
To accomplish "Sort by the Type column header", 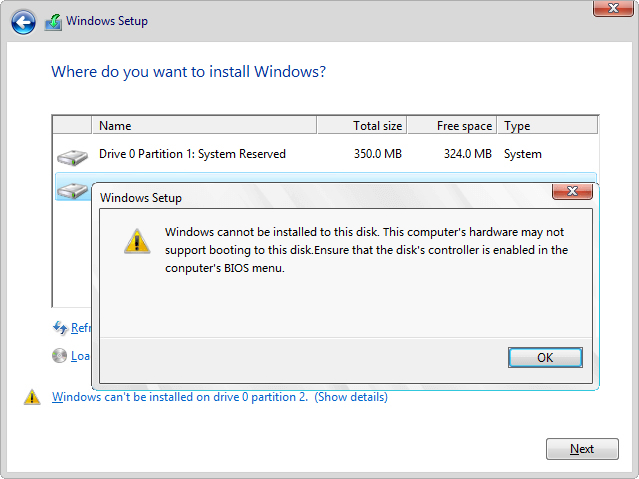I will [547, 125].
